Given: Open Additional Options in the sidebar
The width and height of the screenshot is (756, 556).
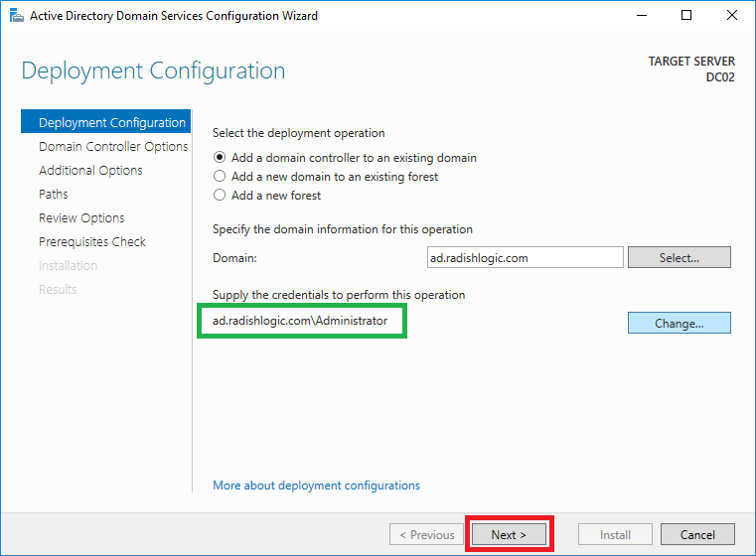Looking at the screenshot, I should click(90, 170).
